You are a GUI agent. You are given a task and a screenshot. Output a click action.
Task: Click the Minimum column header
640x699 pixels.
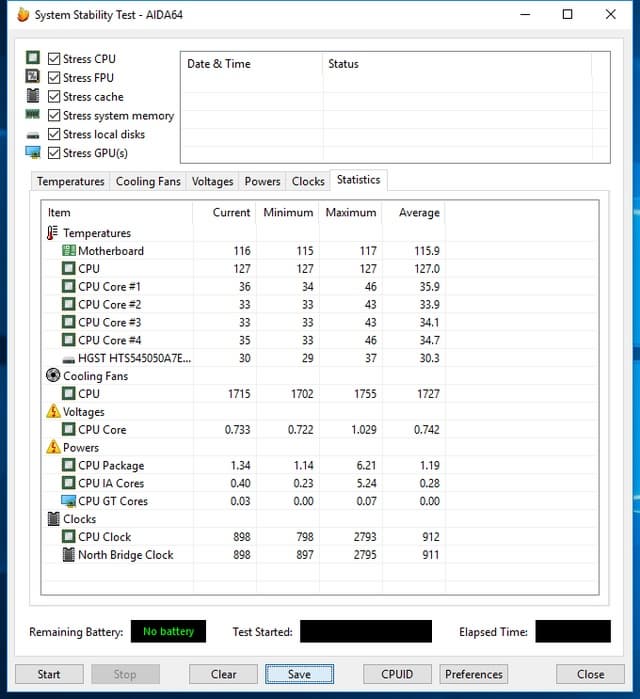coord(288,213)
